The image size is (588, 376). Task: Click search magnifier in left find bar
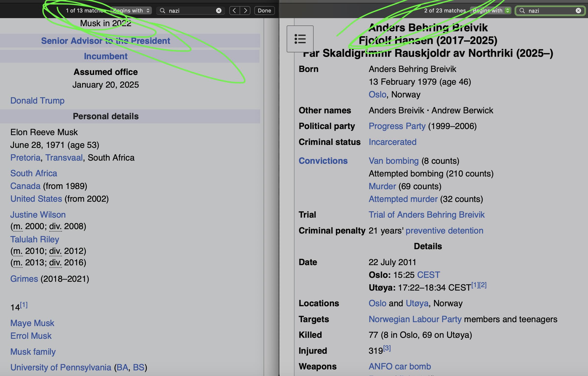coord(162,11)
